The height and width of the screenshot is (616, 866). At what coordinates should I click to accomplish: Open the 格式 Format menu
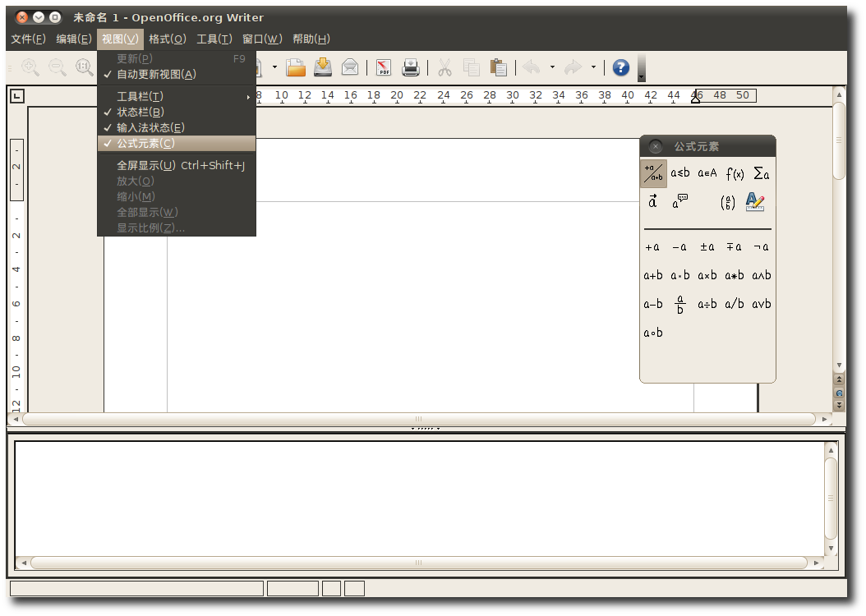click(x=167, y=39)
